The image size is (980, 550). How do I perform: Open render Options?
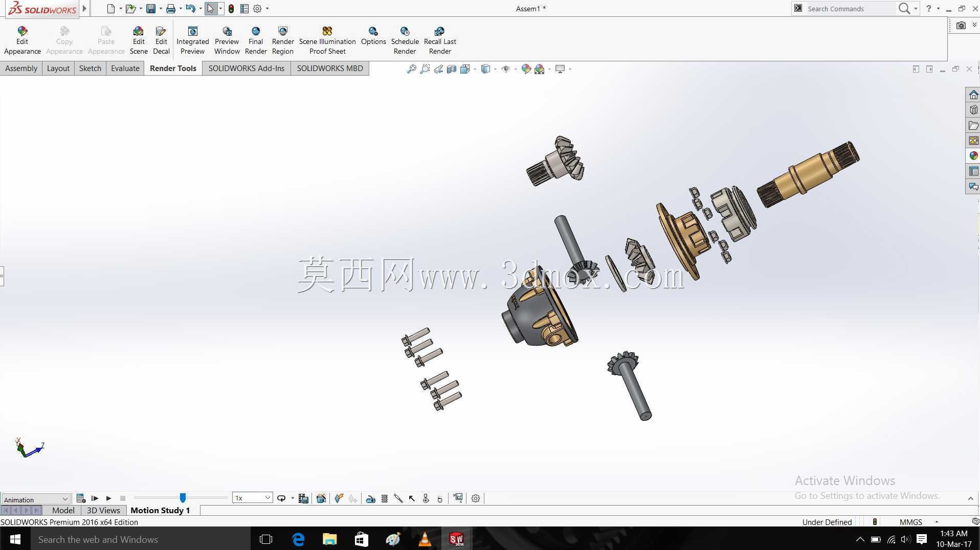pyautogui.click(x=373, y=36)
